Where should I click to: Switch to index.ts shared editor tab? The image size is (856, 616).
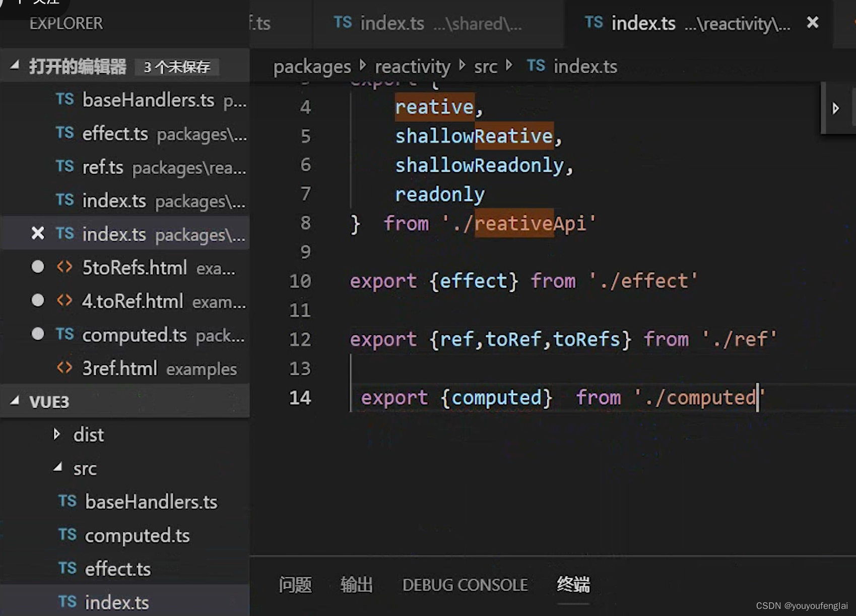click(x=437, y=24)
